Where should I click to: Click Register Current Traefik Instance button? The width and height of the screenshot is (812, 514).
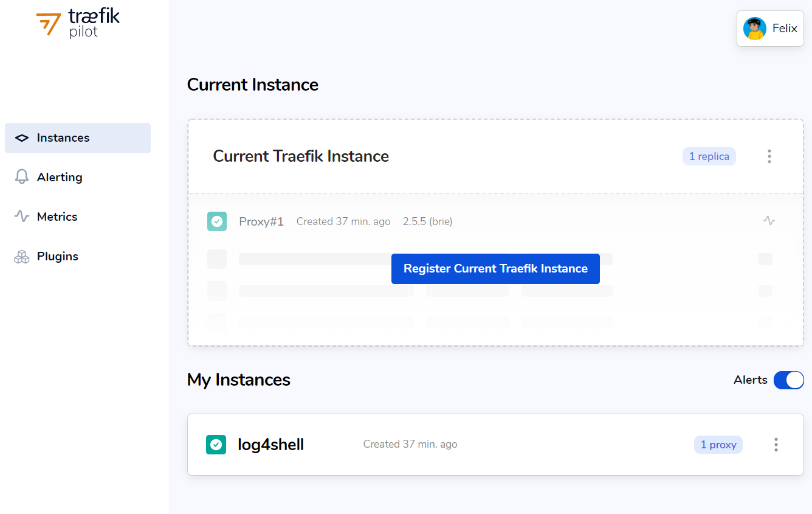495,269
